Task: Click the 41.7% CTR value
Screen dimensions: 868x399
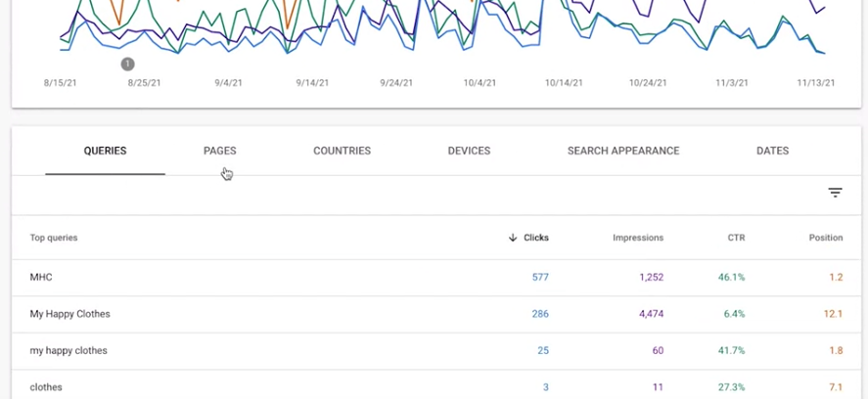Action: (731, 350)
